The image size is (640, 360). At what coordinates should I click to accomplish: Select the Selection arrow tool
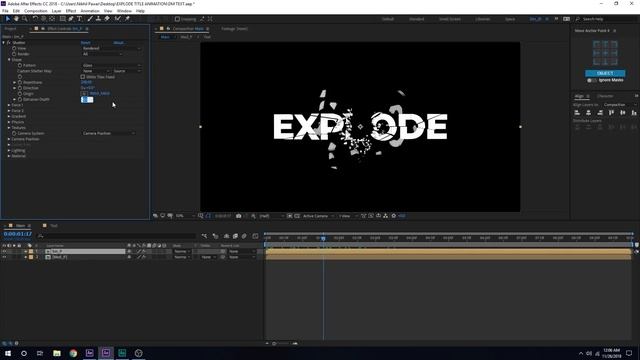[7, 19]
